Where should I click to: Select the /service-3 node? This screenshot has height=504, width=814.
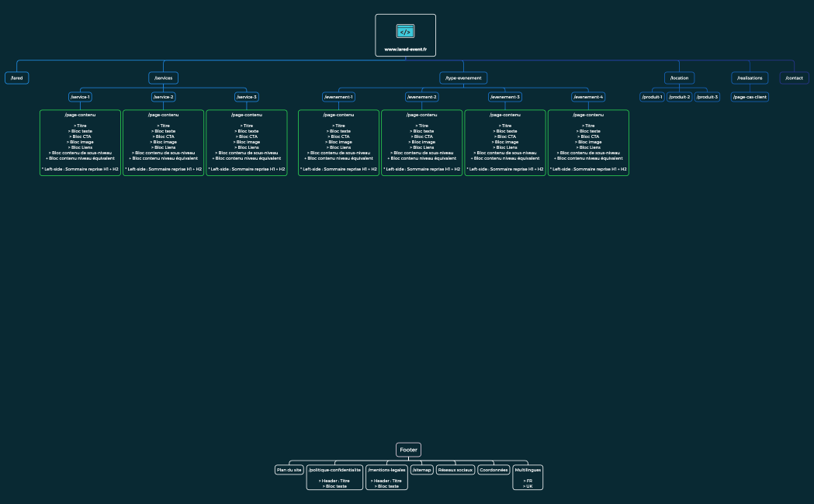[x=245, y=96]
